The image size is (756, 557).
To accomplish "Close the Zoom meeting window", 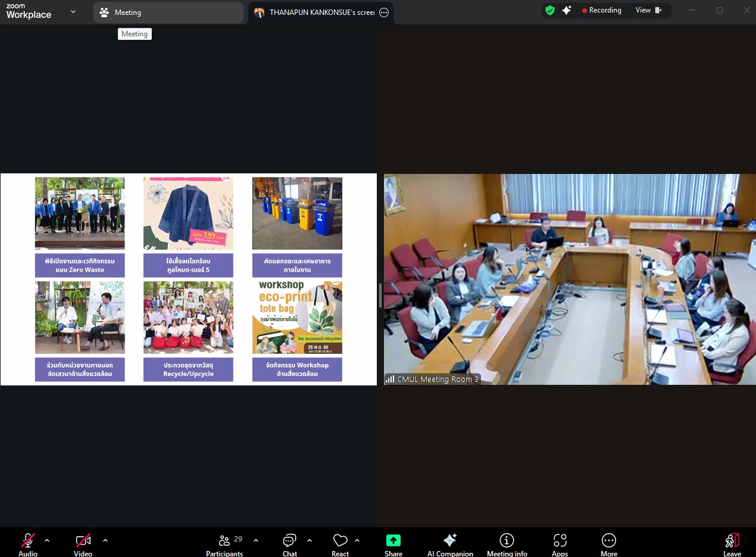I will coord(747,10).
